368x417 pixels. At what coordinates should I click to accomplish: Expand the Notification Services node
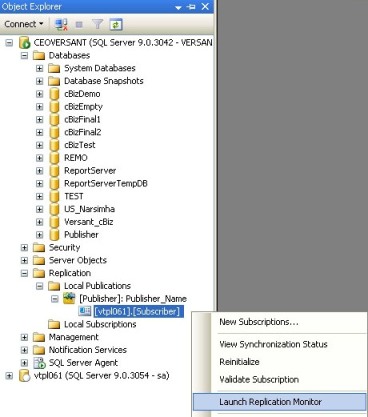click(x=24, y=350)
